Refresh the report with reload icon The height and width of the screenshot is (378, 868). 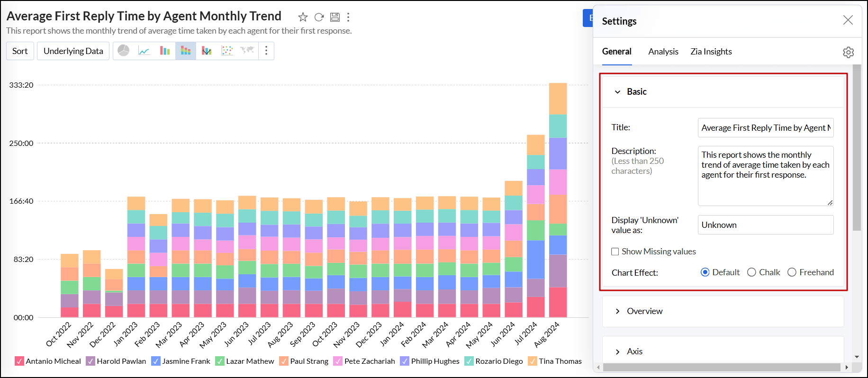pyautogui.click(x=319, y=18)
